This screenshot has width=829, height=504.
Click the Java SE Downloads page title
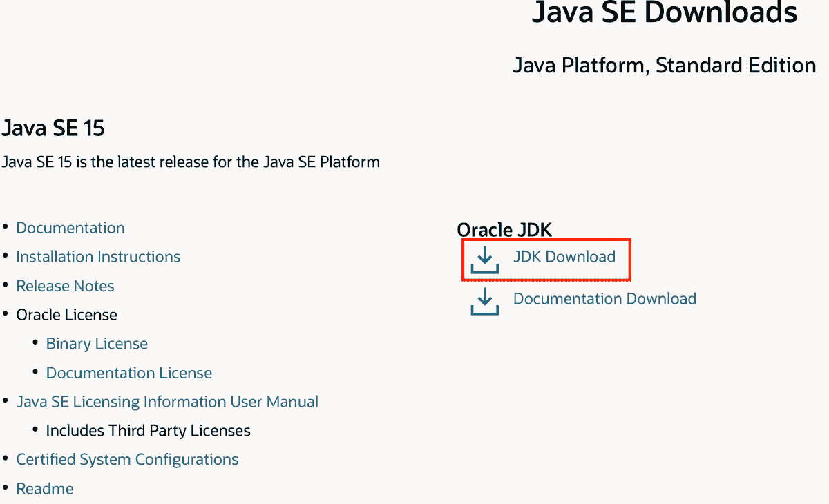(x=665, y=13)
